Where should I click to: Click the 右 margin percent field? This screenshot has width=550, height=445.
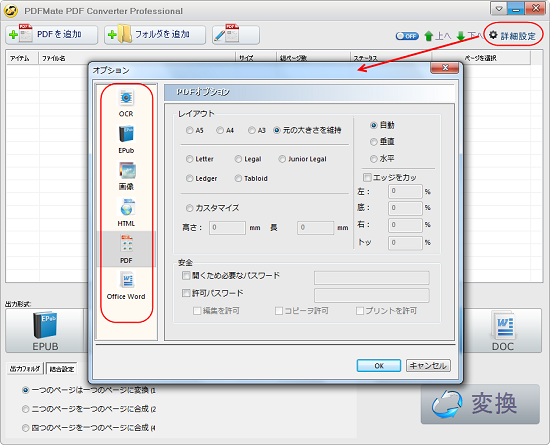405,225
